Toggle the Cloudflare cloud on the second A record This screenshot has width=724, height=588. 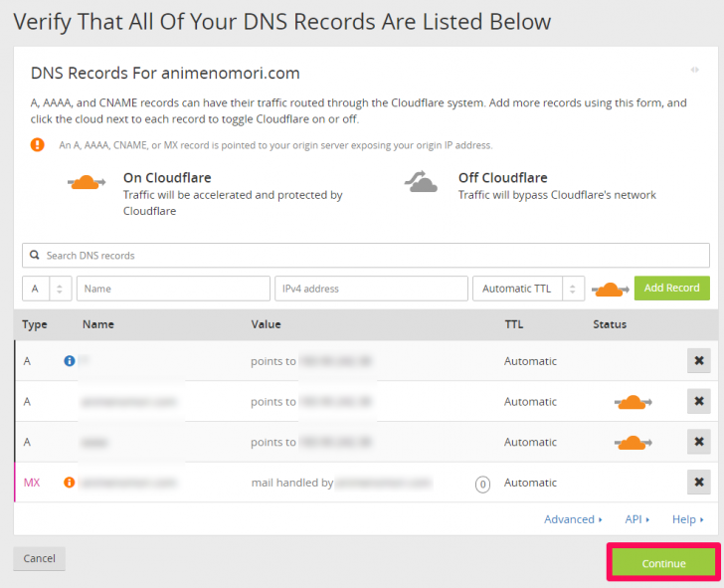pos(633,402)
